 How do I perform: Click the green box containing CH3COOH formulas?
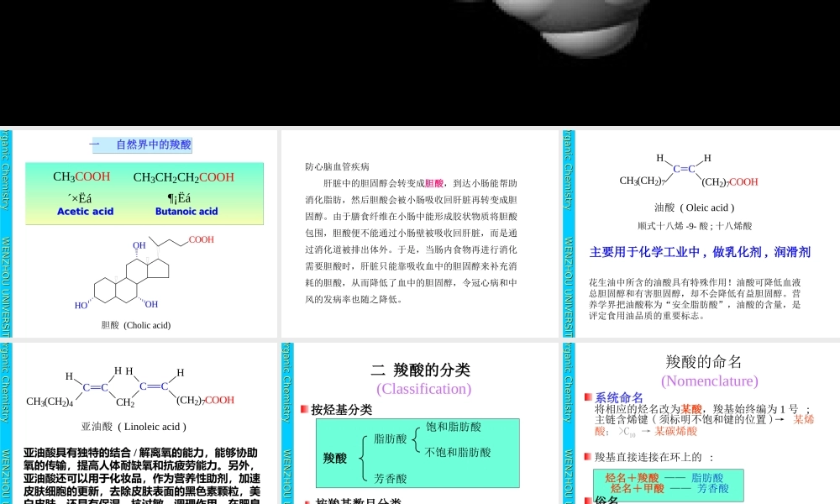coord(143,193)
